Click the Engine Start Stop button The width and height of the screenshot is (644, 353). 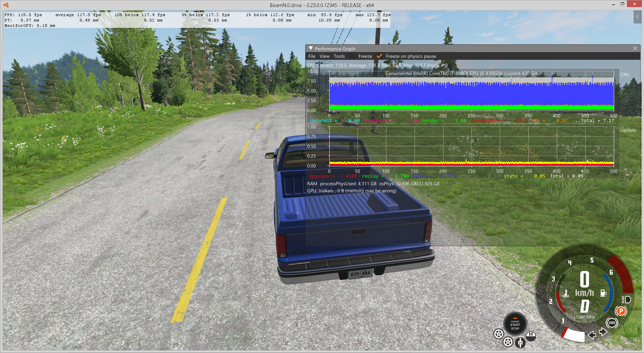click(515, 324)
